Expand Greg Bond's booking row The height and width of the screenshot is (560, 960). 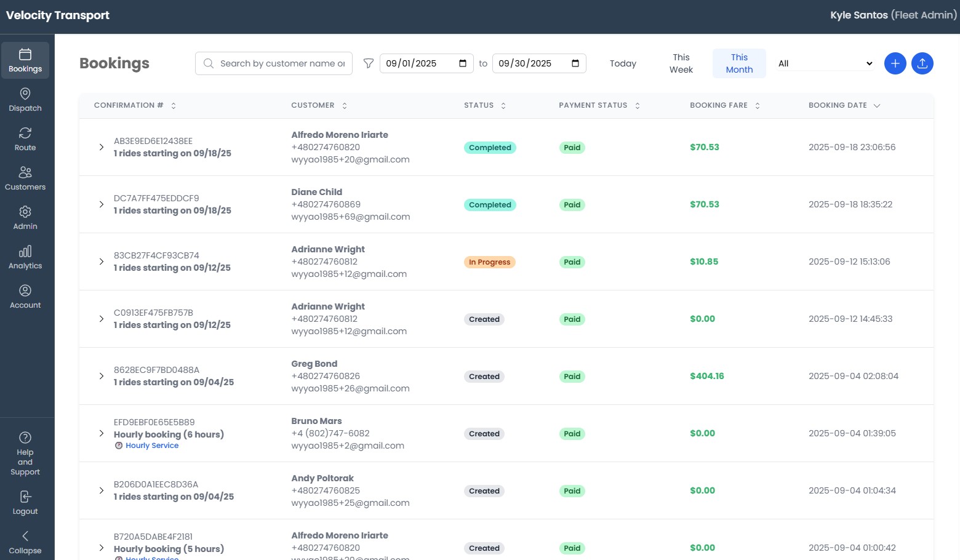click(x=102, y=376)
